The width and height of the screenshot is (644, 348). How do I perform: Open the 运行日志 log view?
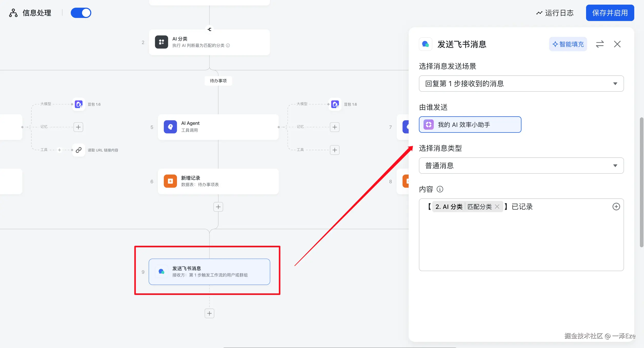coord(555,13)
